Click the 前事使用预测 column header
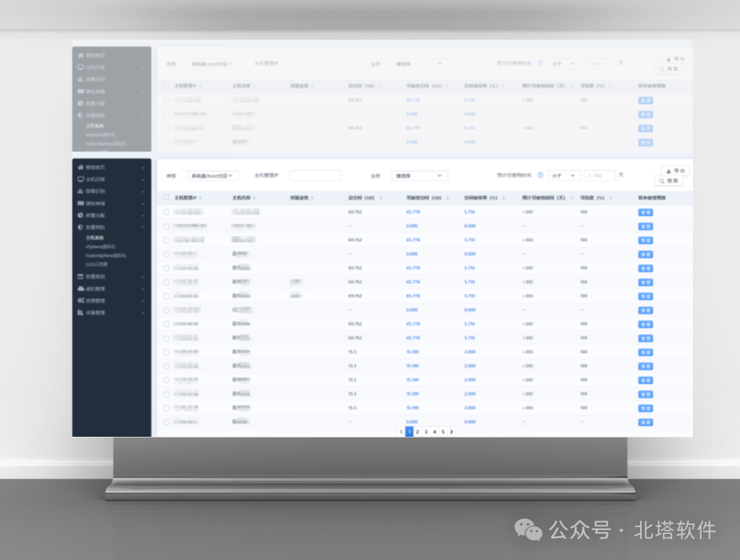740x560 pixels. 652,198
